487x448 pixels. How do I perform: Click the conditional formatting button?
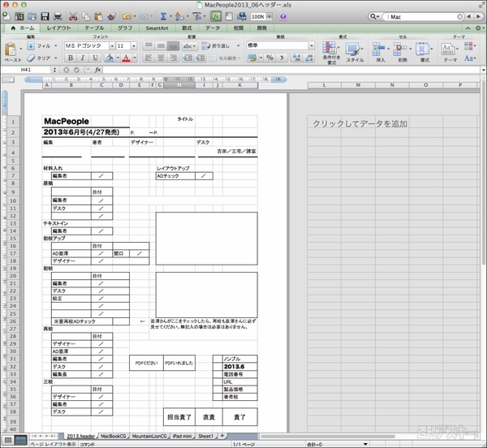click(330, 51)
